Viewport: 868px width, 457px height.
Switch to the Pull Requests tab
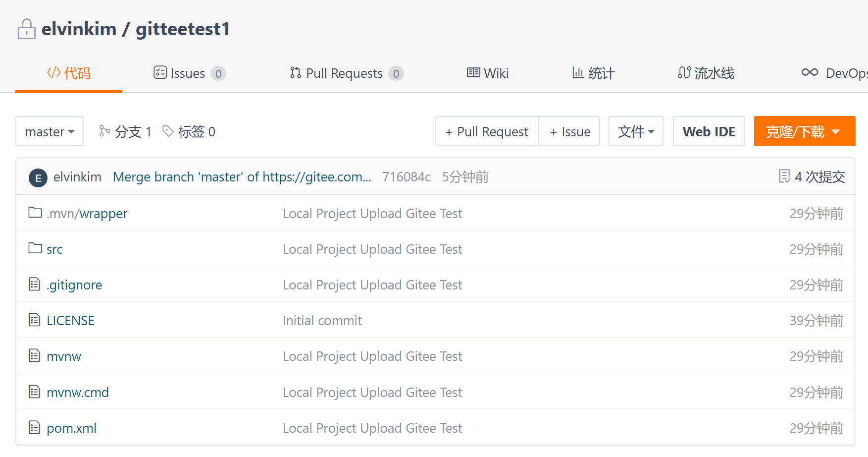coord(347,73)
